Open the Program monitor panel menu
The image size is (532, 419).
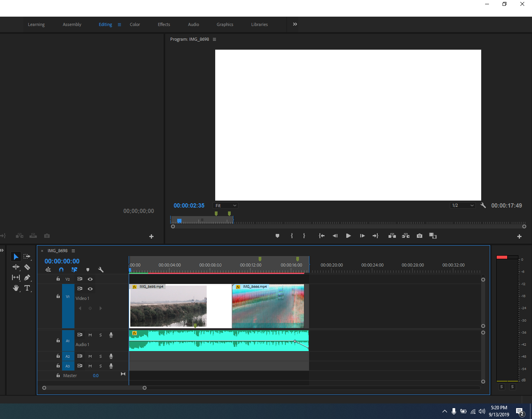[214, 39]
